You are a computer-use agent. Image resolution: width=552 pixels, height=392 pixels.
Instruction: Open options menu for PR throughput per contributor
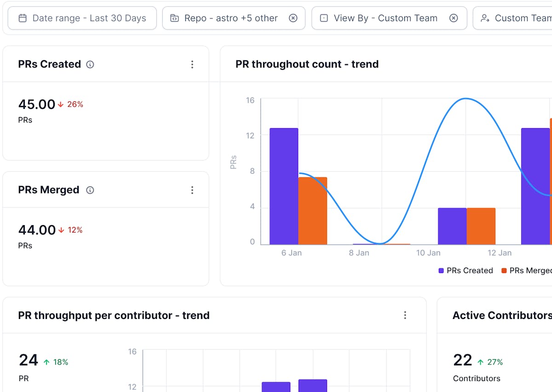coord(405,315)
